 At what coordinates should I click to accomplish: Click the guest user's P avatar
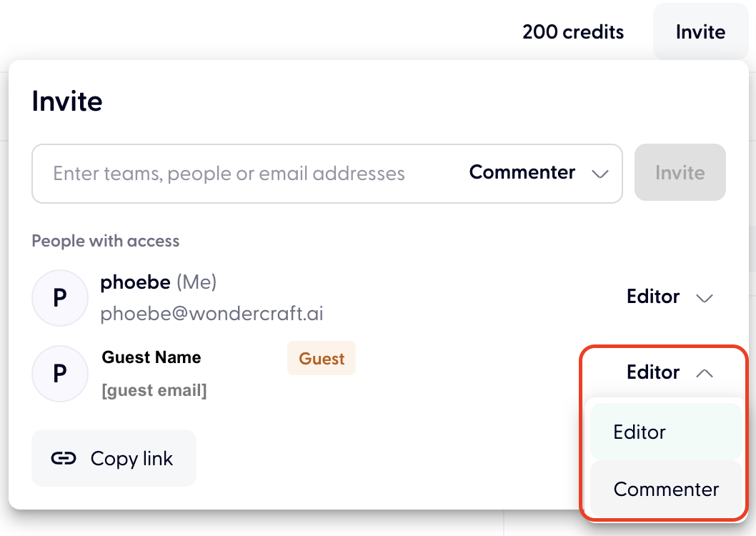tap(60, 374)
